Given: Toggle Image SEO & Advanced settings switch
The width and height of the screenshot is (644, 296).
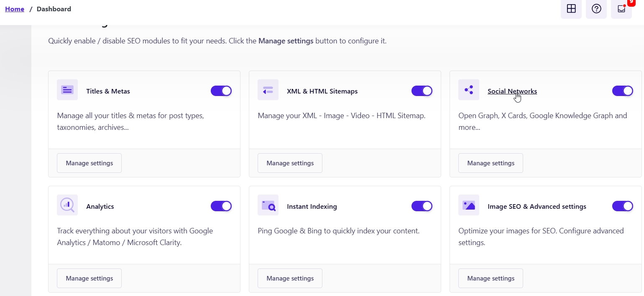Looking at the screenshot, I should 623,206.
